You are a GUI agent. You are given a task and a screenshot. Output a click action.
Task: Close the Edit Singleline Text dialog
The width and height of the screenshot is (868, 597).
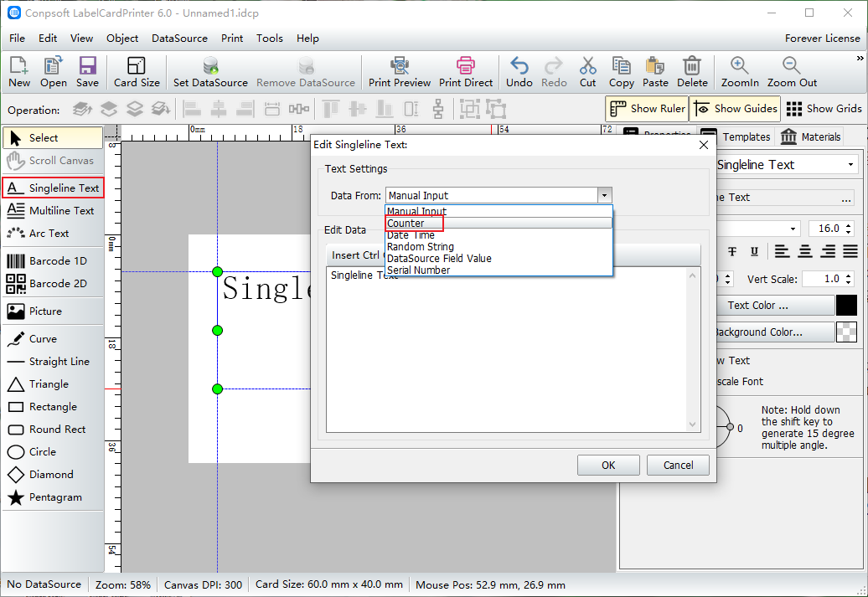(x=704, y=145)
